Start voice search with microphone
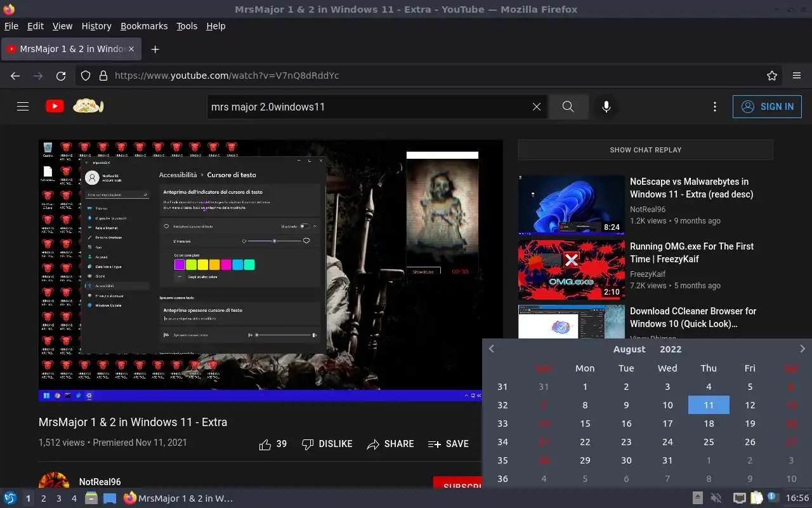This screenshot has height=508, width=812. (606, 107)
